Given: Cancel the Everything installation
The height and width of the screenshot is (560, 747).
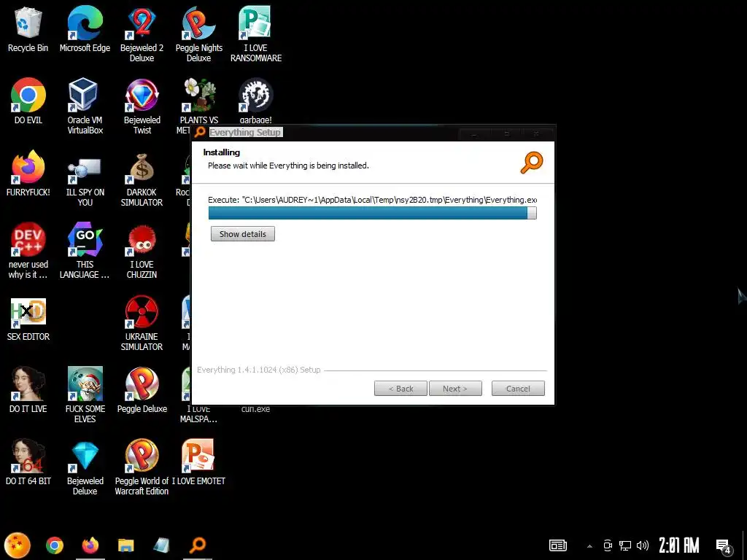Looking at the screenshot, I should tap(518, 389).
